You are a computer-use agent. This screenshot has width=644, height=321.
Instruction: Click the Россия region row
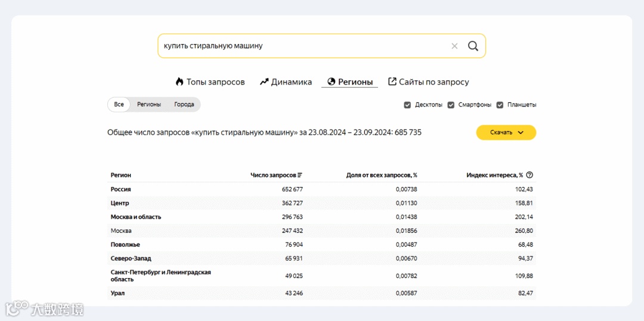(x=321, y=189)
